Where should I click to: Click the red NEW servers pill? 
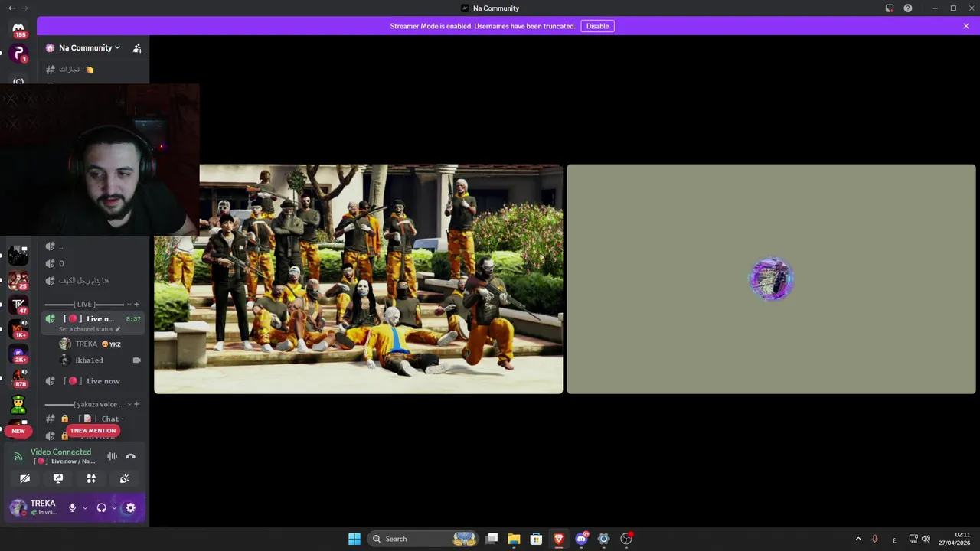click(18, 431)
